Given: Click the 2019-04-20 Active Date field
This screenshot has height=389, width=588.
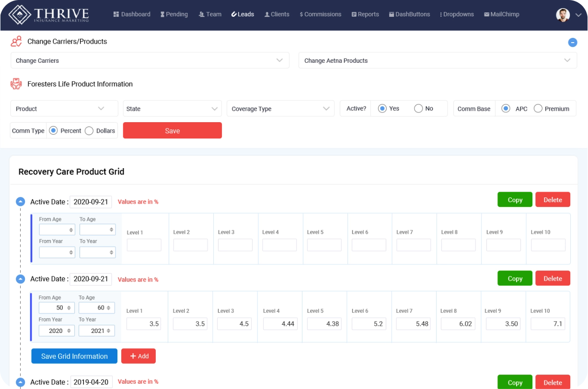Looking at the screenshot, I should coord(92,382).
